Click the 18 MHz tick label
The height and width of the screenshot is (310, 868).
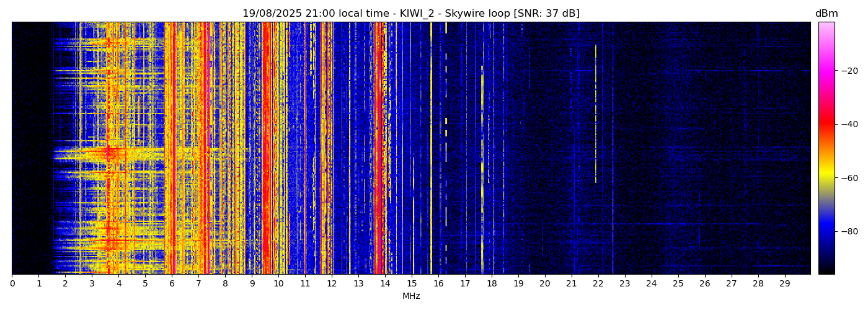492,284
